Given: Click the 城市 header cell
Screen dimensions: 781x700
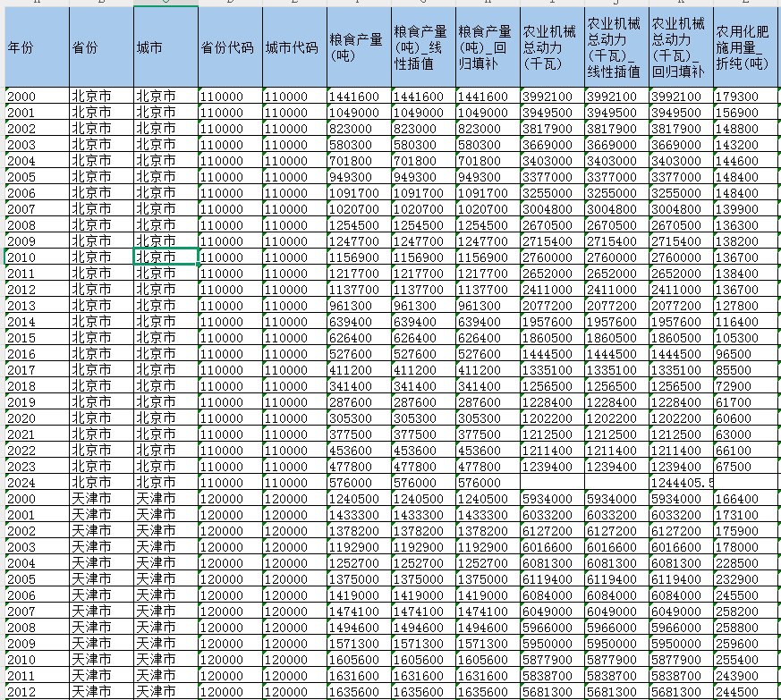Looking at the screenshot, I should point(166,48).
